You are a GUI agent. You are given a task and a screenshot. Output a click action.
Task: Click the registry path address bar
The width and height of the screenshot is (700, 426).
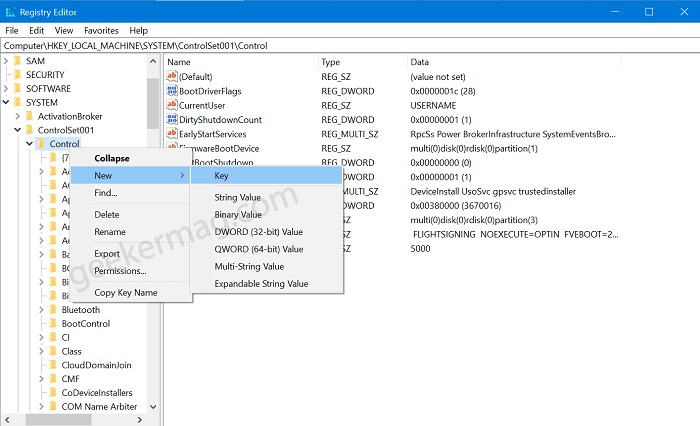350,46
